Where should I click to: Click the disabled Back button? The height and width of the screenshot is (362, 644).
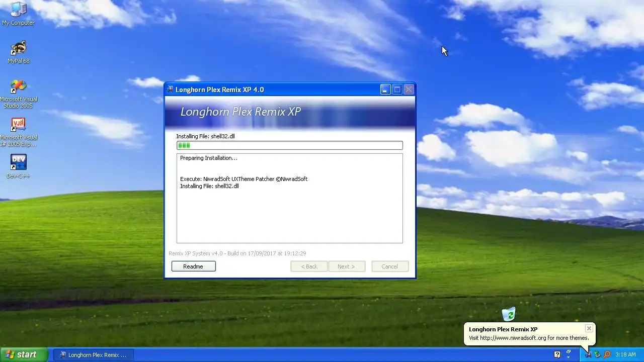[309, 266]
